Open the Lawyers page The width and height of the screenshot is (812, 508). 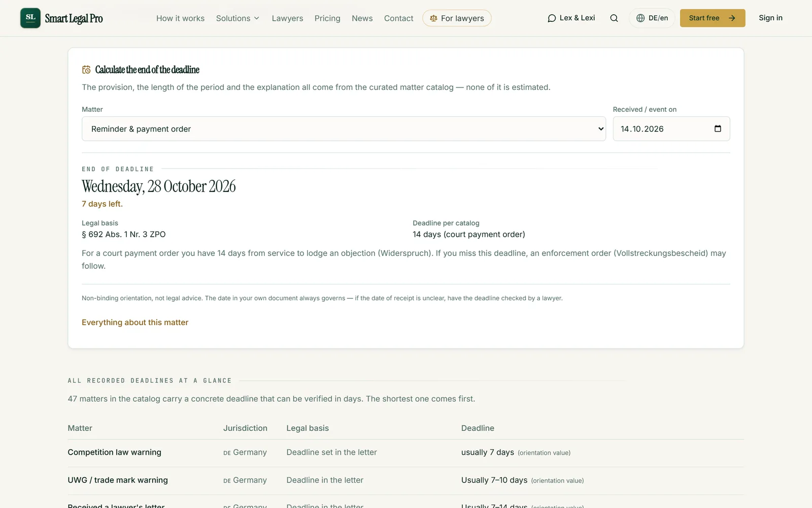(x=287, y=18)
